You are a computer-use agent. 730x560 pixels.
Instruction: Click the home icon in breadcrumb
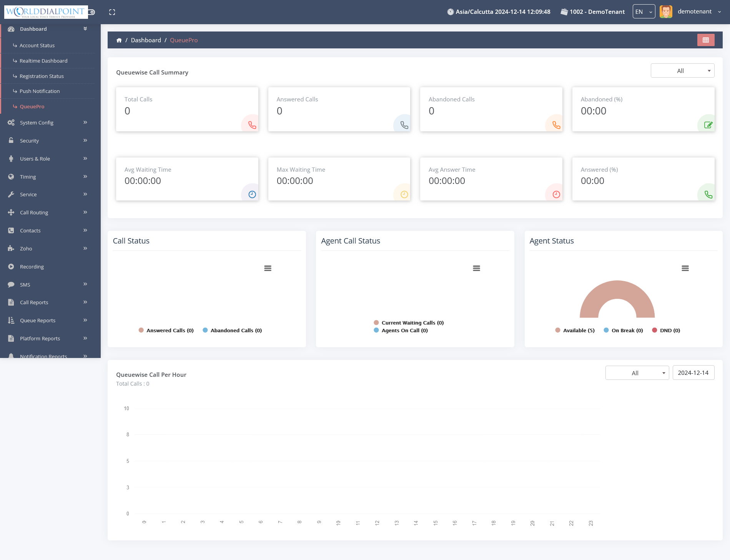click(119, 40)
